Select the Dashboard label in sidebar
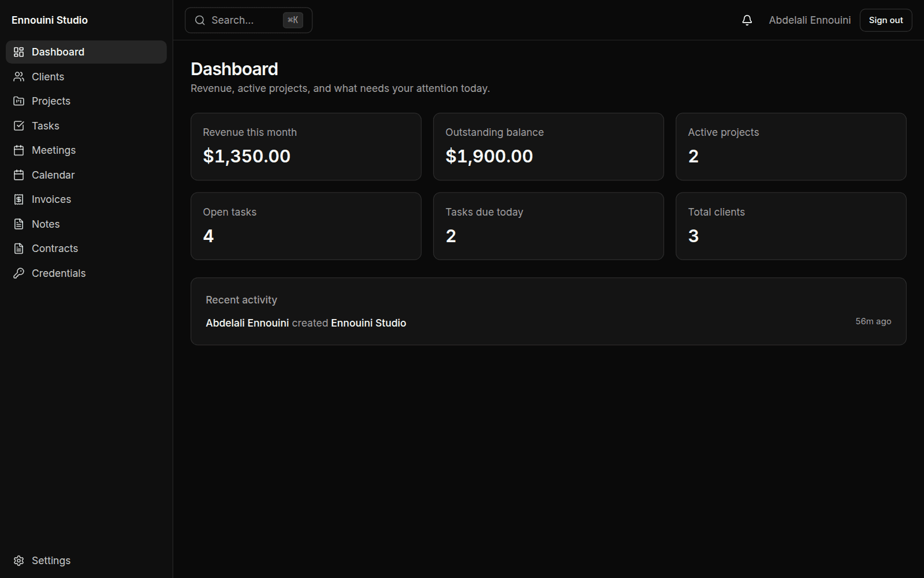This screenshot has width=924, height=578. (x=58, y=52)
